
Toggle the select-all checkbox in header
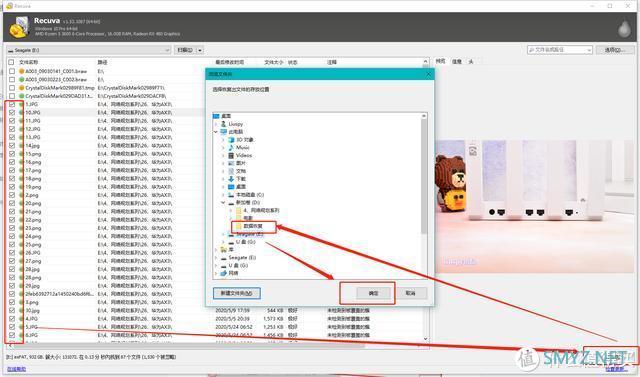pyautogui.click(x=11, y=62)
